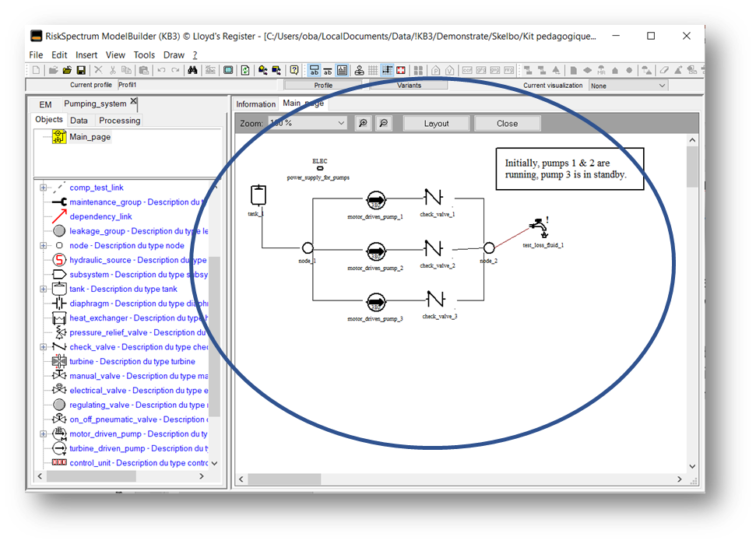
Task: Expand the node type tree item
Action: point(43,246)
